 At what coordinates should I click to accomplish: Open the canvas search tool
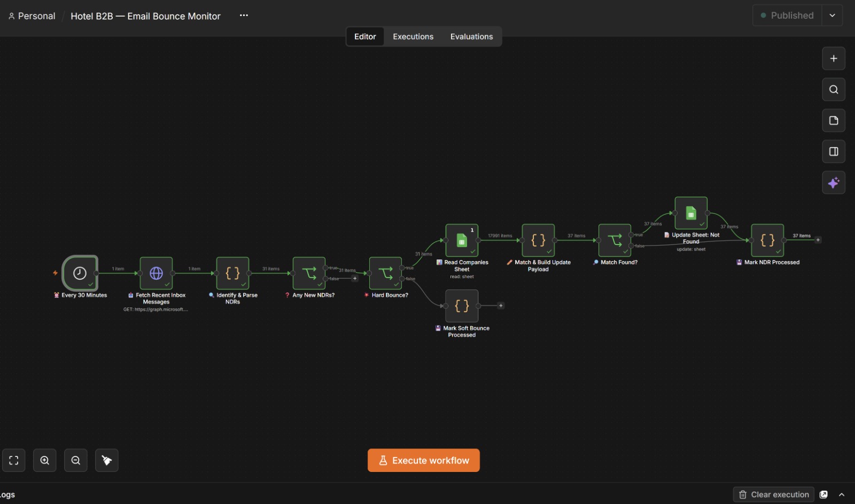click(x=834, y=90)
